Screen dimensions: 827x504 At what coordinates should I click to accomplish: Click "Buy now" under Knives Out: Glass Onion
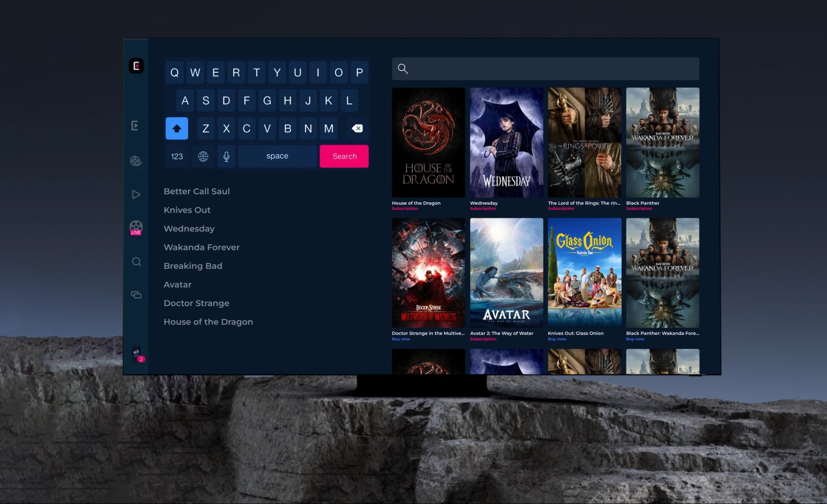[x=557, y=339]
